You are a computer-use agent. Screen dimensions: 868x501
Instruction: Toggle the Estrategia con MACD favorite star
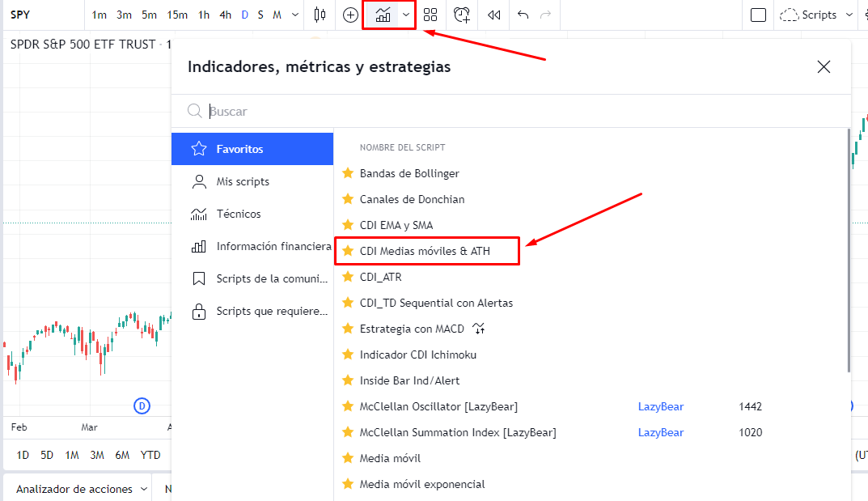click(x=348, y=329)
